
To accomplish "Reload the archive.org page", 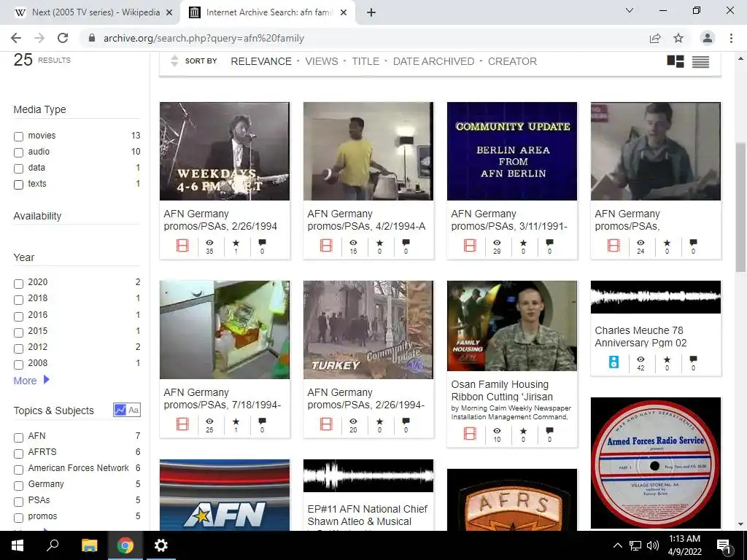I will [x=63, y=38].
